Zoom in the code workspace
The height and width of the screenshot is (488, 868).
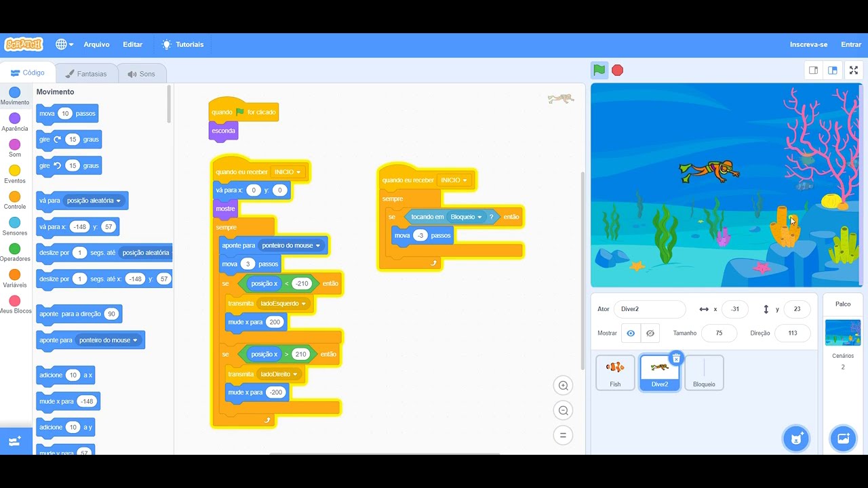563,386
